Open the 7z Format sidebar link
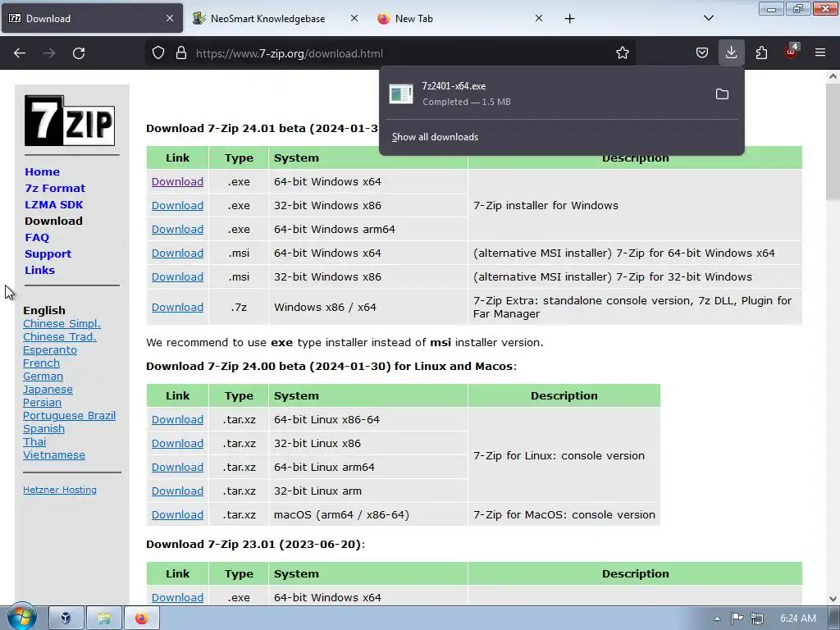Screen dimensions: 840x630 tap(55, 188)
